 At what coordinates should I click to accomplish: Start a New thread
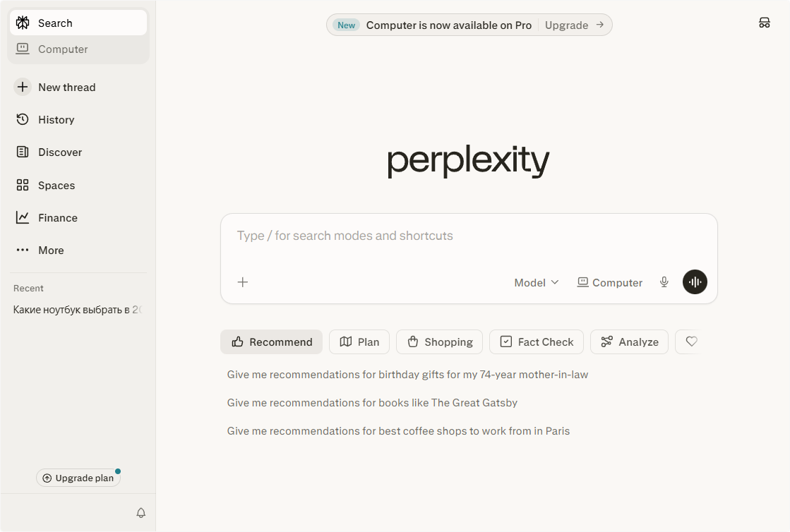point(66,87)
